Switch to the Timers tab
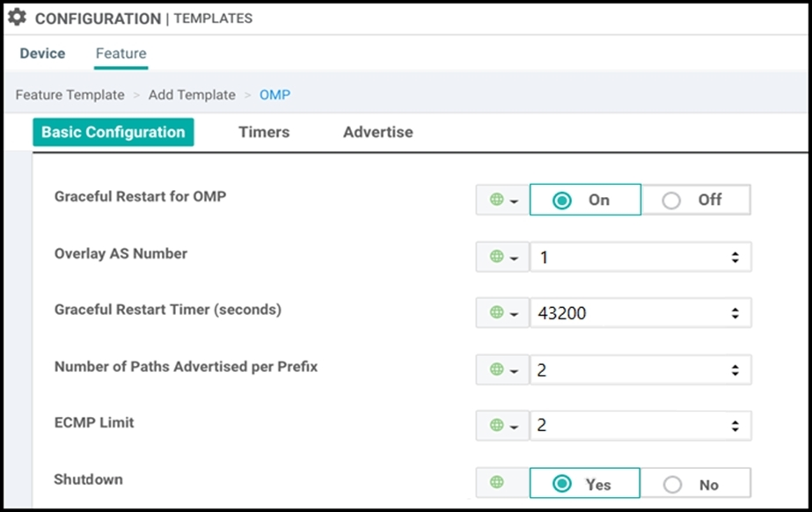This screenshot has height=512, width=812. point(264,132)
